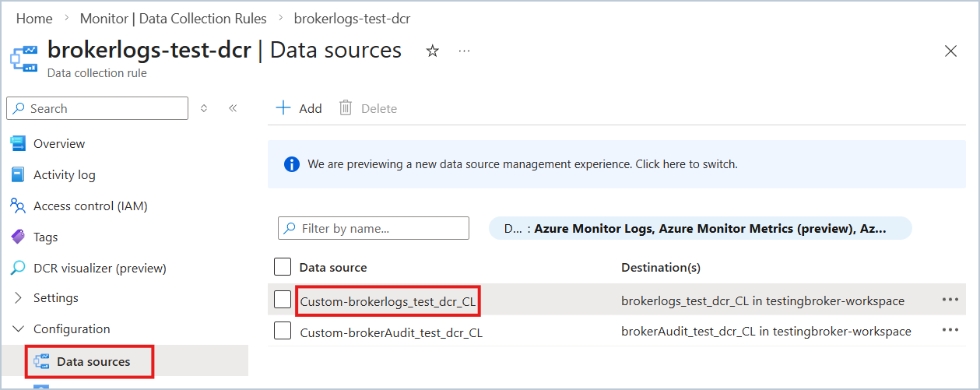Open the Home breadcrumb link
Screen dimensions: 980x390
(34, 18)
